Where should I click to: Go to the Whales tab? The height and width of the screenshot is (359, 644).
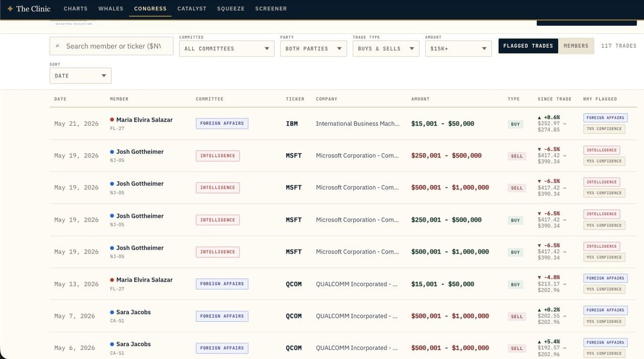pyautogui.click(x=111, y=9)
